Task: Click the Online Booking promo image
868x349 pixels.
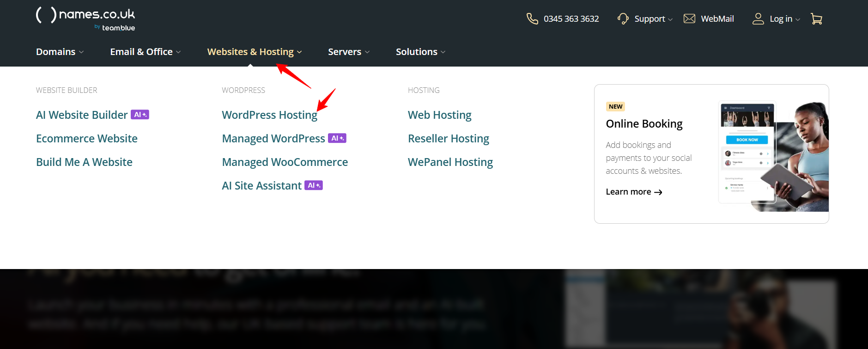Action: (x=773, y=156)
